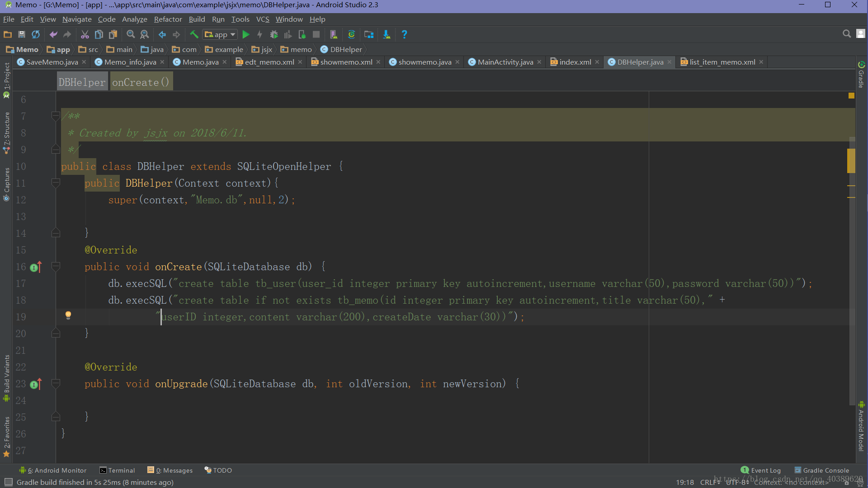
Task: Click the Synchronize refresh icon
Action: (36, 34)
